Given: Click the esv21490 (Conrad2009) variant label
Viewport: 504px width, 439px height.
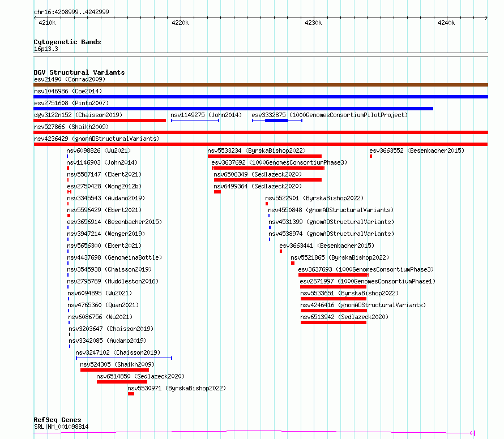Looking at the screenshot, I should click(x=70, y=79).
